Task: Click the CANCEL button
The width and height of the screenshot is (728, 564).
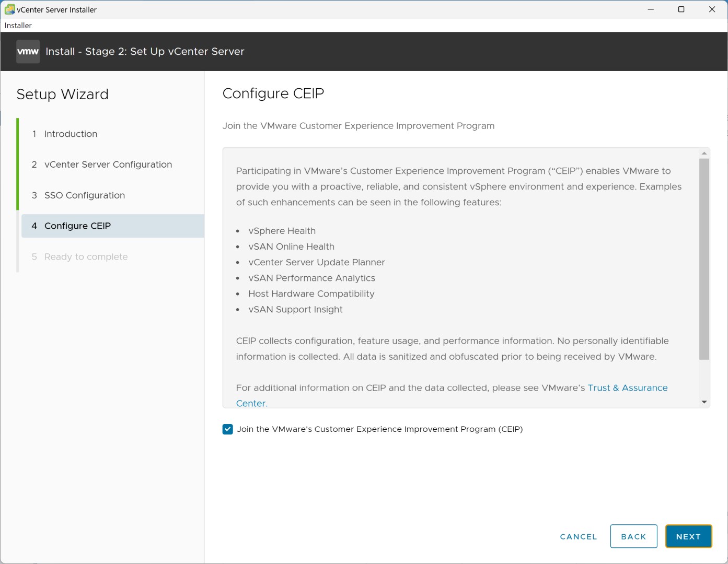Action: click(x=578, y=536)
